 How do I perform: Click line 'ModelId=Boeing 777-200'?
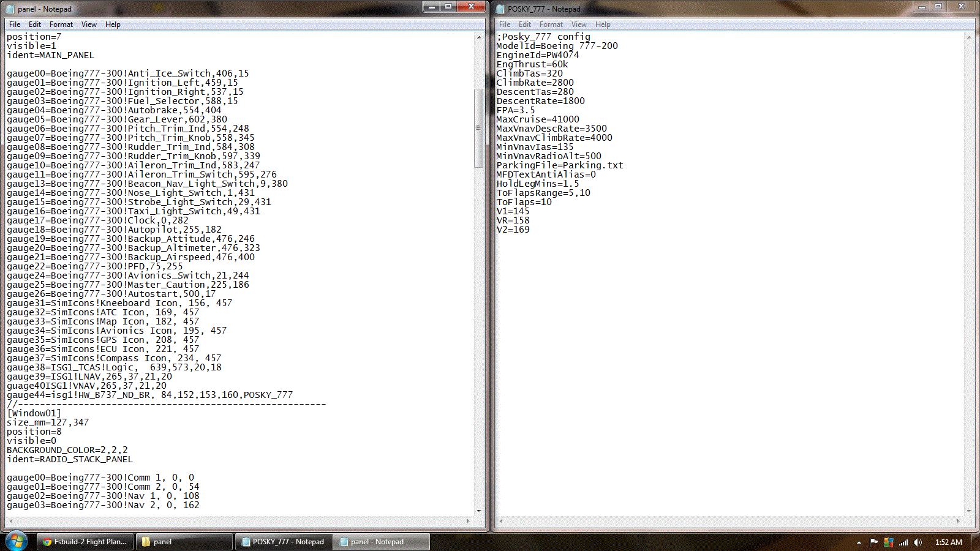(557, 46)
